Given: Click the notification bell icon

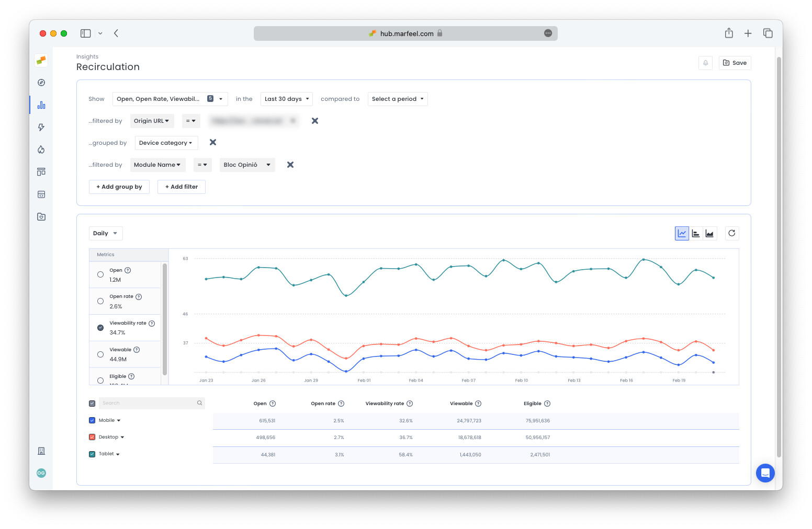Looking at the screenshot, I should (705, 63).
